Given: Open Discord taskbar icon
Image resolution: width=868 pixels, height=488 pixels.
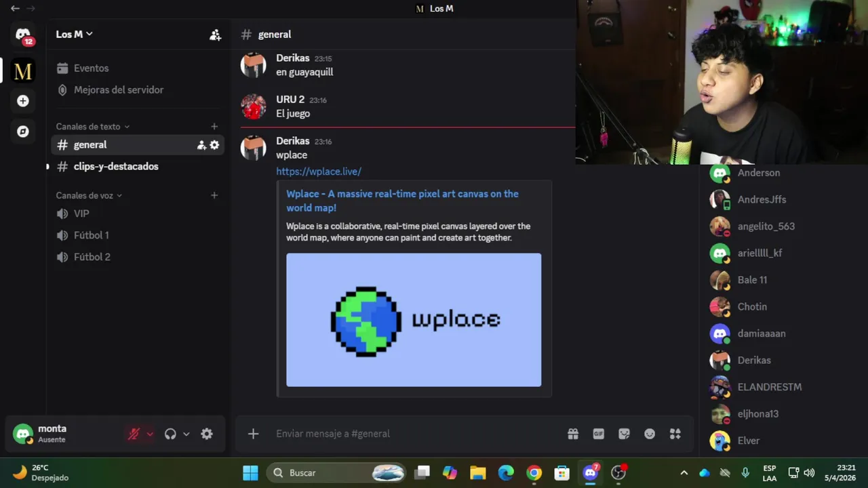Looking at the screenshot, I should [x=591, y=473].
